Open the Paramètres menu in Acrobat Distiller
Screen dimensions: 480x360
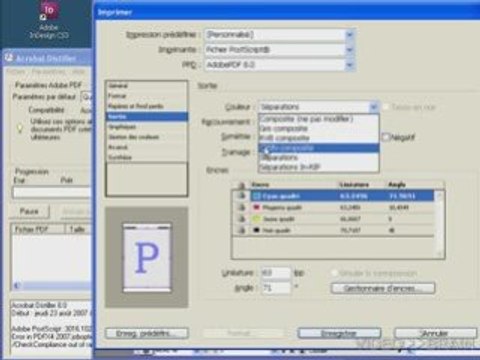[x=49, y=72]
